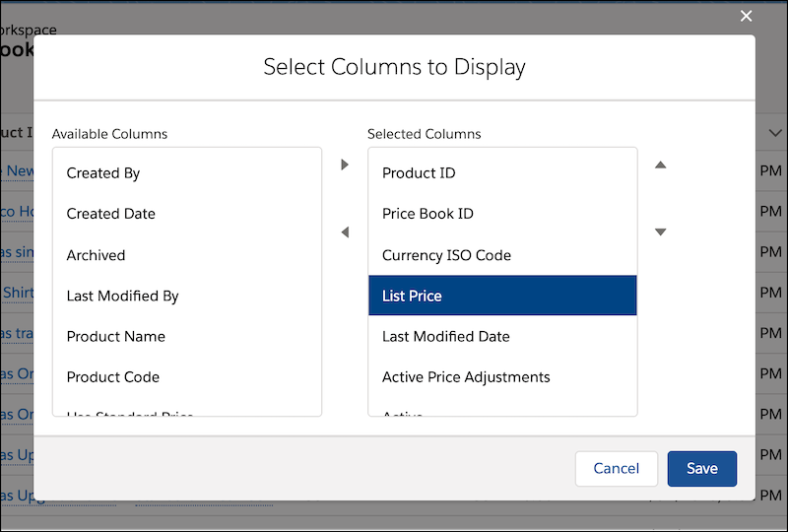Image resolution: width=788 pixels, height=532 pixels.
Task: Move List Price down in order
Action: [660, 232]
